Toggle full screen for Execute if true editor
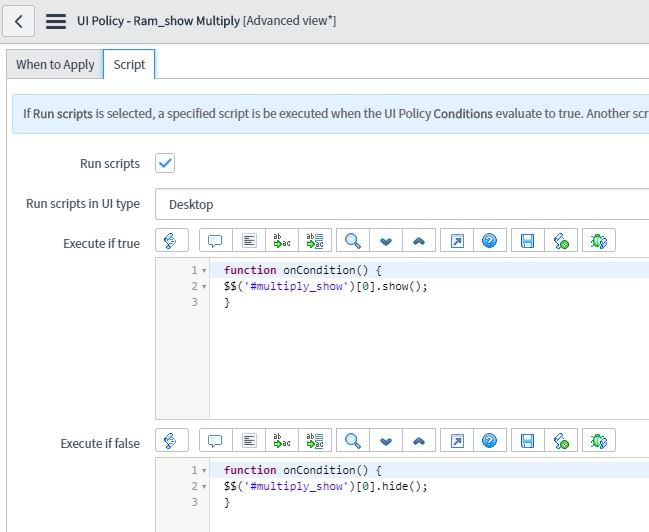The image size is (649, 532). [x=457, y=241]
